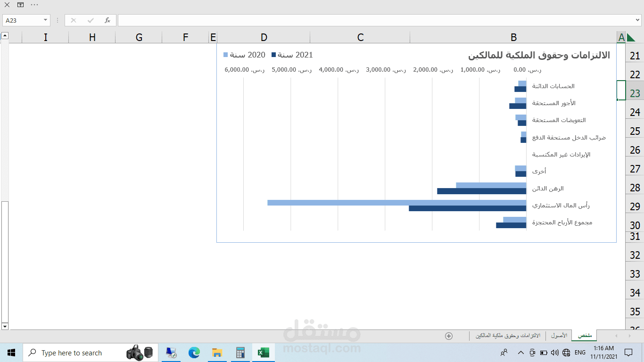
Task: Click the axis value 3,000.00 ر.س.
Action: [x=386, y=70]
